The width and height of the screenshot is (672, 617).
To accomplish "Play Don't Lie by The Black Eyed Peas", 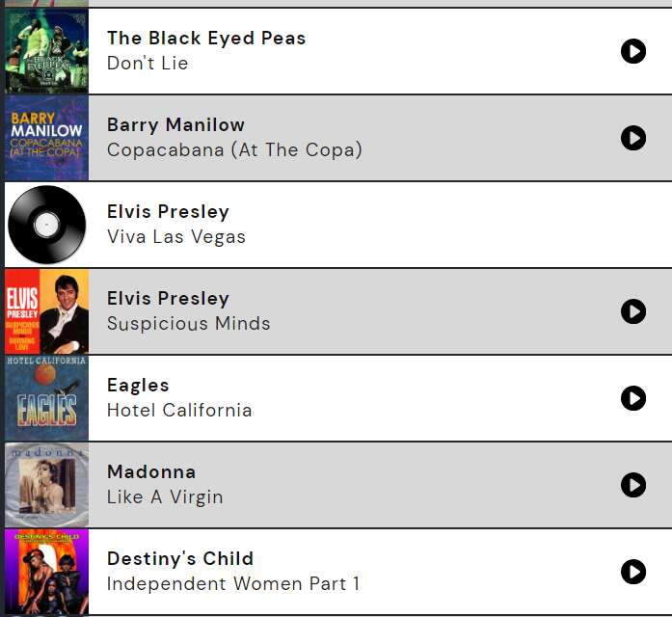I will (633, 51).
